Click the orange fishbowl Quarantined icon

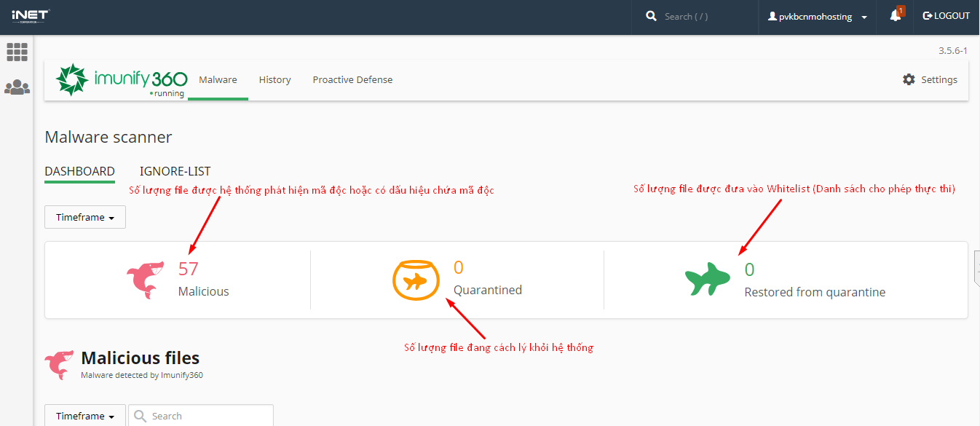point(416,280)
